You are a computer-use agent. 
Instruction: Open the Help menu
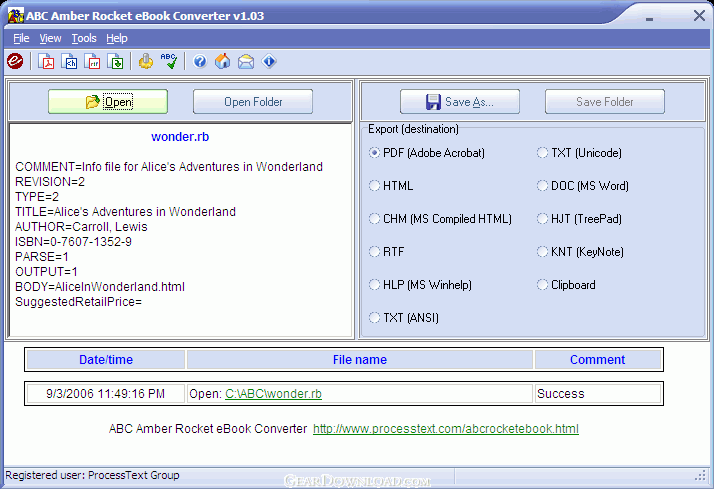[x=117, y=38]
